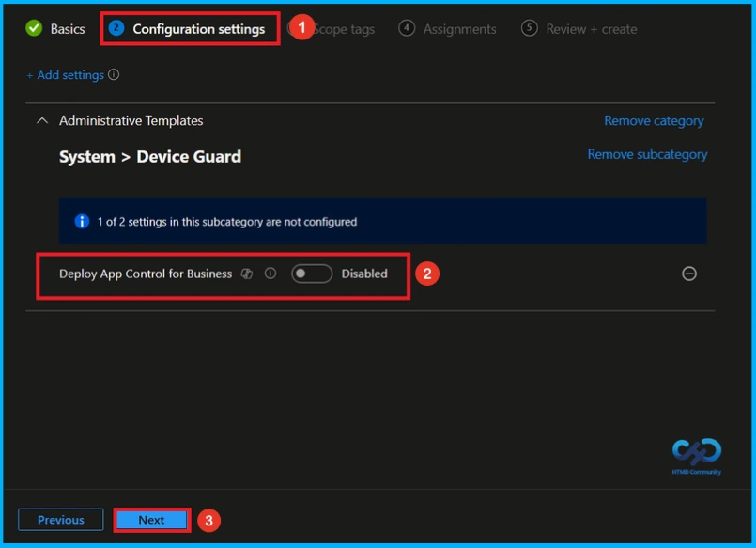This screenshot has height=548, width=756.
Task: Open the Basics step tab
Action: (55, 29)
